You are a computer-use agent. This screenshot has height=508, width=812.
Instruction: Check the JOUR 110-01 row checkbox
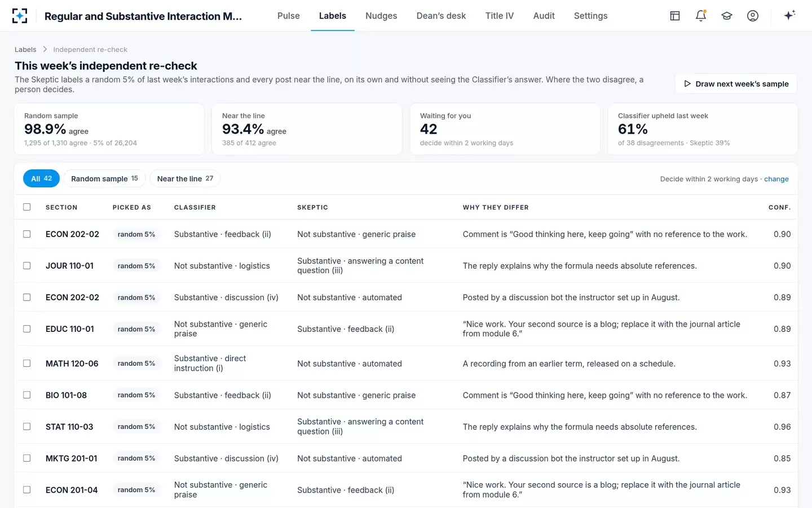coord(27,265)
